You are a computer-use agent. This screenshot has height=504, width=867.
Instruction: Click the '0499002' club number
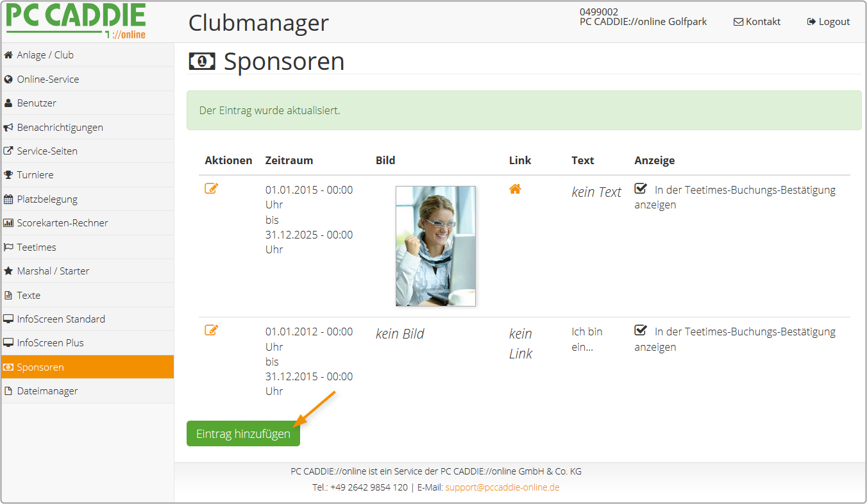[599, 12]
